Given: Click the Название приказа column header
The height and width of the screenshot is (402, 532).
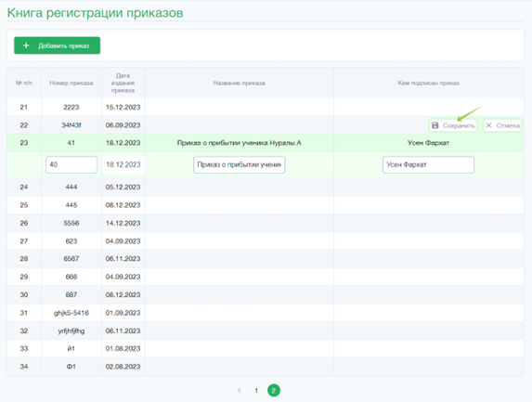Looking at the screenshot, I should [x=240, y=84].
